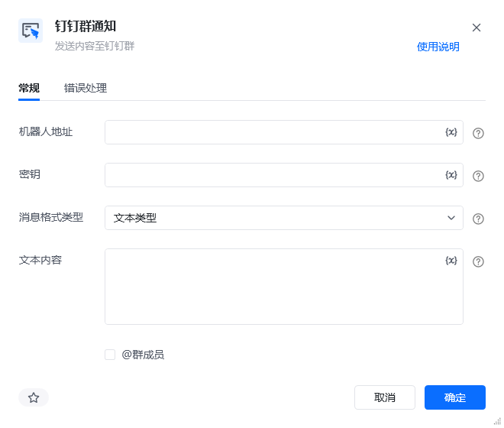Open the 使用说明 link
The height and width of the screenshot is (428, 504).
click(x=438, y=47)
